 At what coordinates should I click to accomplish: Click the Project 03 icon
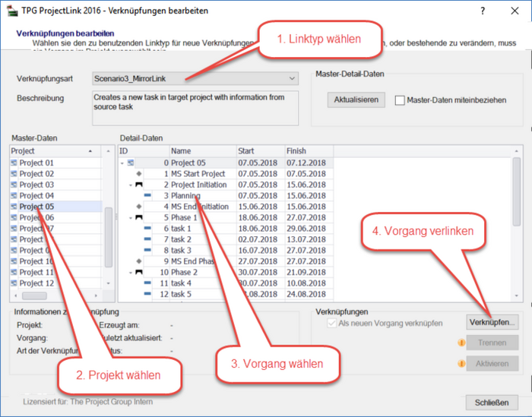point(14,185)
